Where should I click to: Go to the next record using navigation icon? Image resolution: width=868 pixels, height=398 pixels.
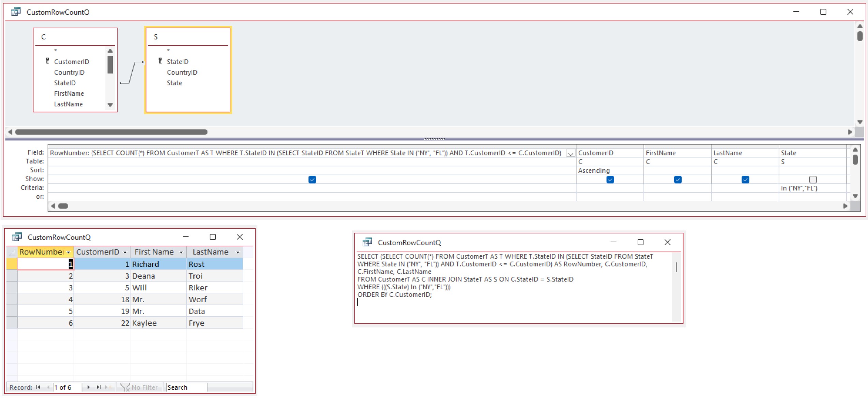click(89, 387)
